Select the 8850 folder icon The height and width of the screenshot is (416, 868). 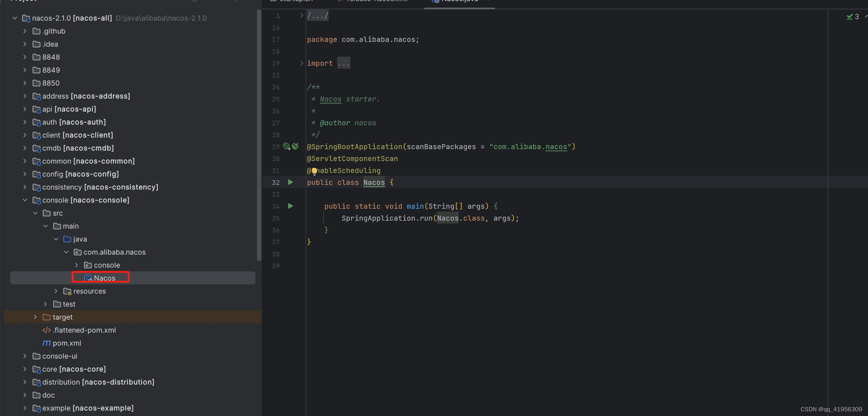coord(37,83)
